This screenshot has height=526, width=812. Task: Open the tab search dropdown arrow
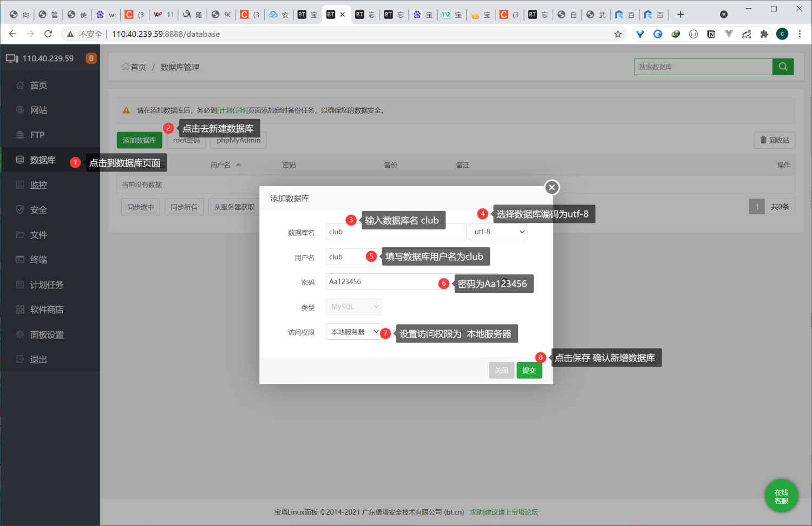pos(724,15)
